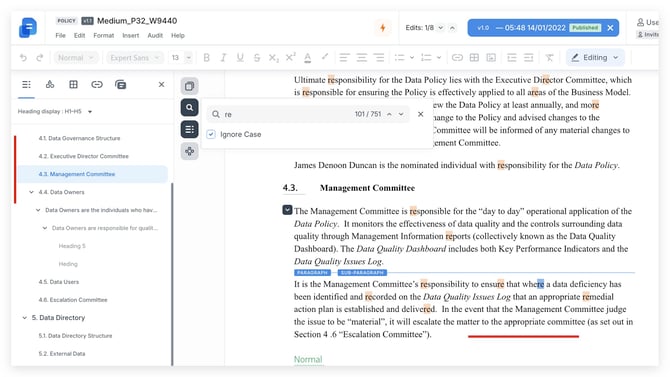Toggle the Ignore Case checkbox

tap(211, 134)
